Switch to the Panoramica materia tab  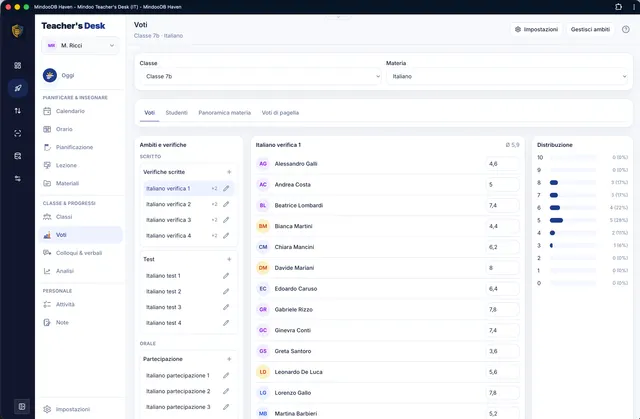[x=224, y=113]
